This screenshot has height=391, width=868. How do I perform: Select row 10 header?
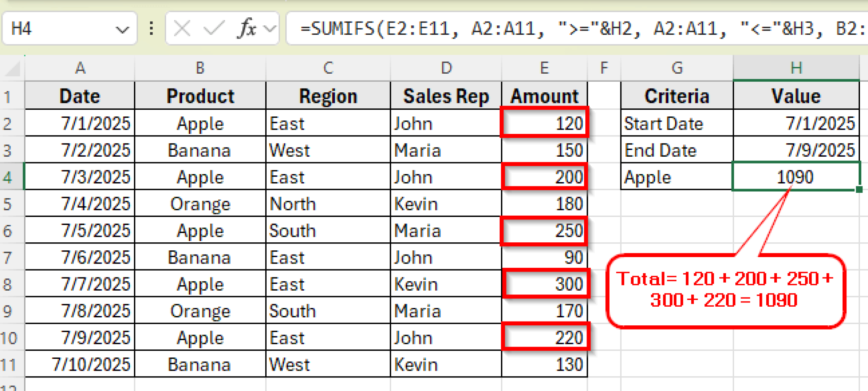tap(9, 338)
